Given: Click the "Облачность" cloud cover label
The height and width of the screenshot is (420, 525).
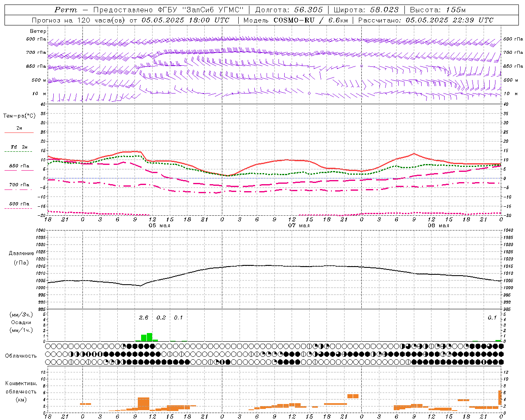Looking at the screenshot, I should point(21,356).
